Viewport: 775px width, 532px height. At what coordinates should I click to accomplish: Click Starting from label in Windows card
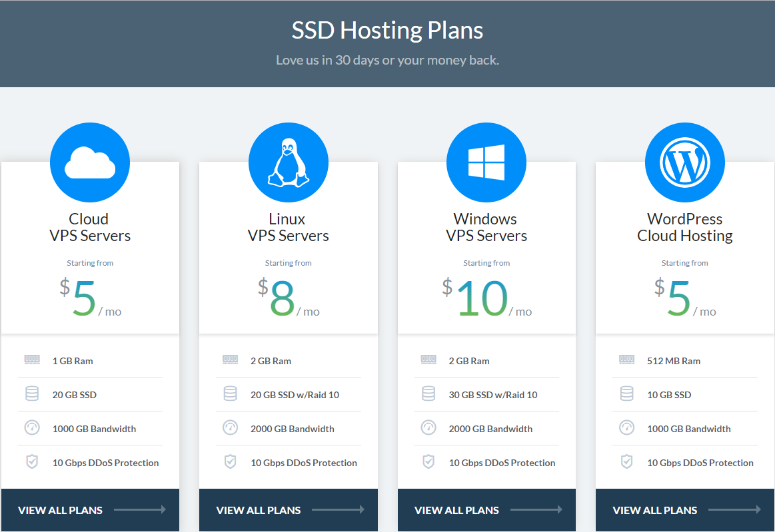[486, 263]
